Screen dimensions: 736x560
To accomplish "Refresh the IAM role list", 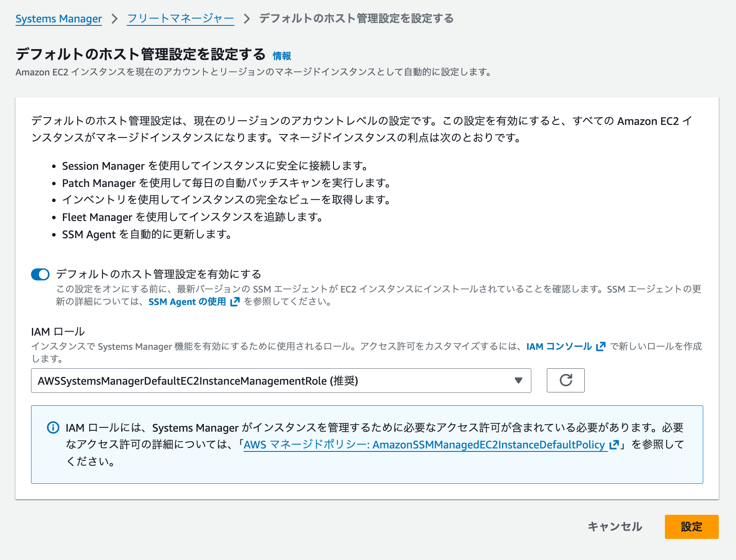I will (566, 380).
